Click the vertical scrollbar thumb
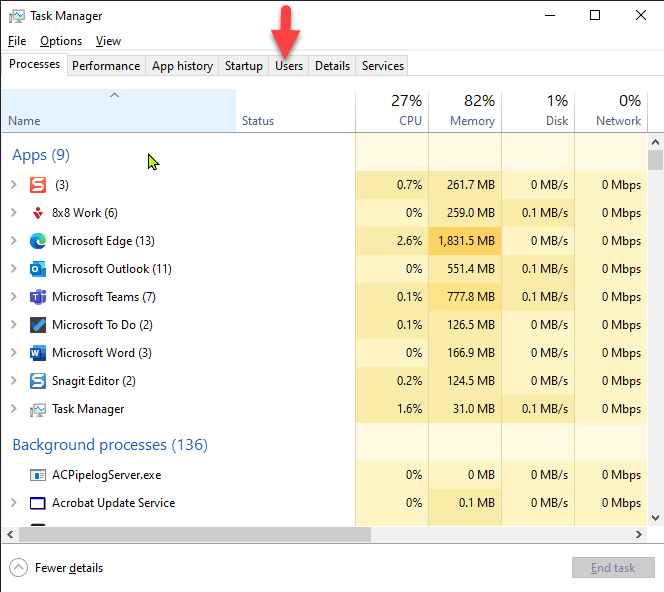This screenshot has width=664, height=592. (x=656, y=160)
